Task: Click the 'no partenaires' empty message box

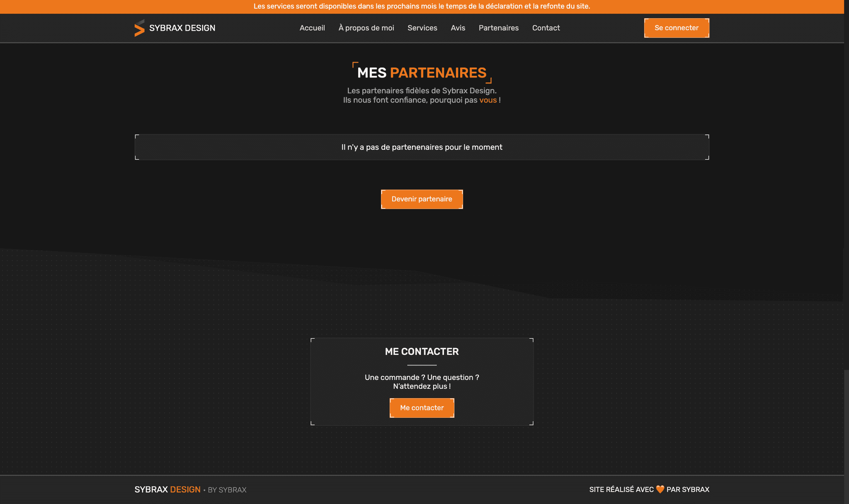Action: [422, 147]
